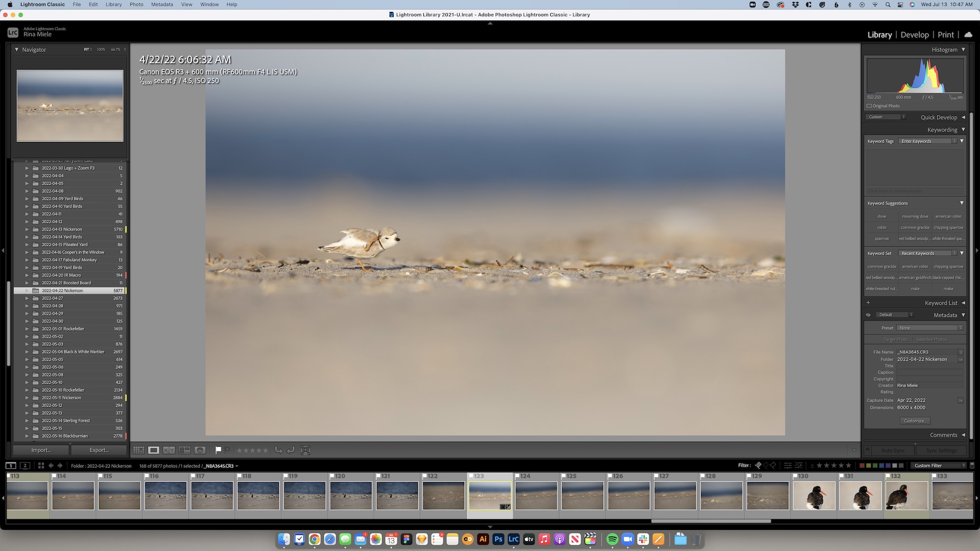980x551 pixels.
Task: Click the cloud sync status icon
Action: click(x=968, y=35)
